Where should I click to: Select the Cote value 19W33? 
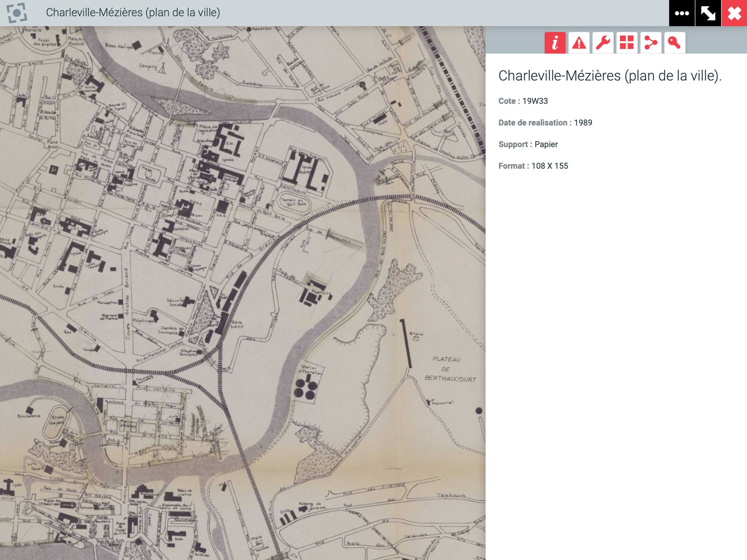pos(535,101)
